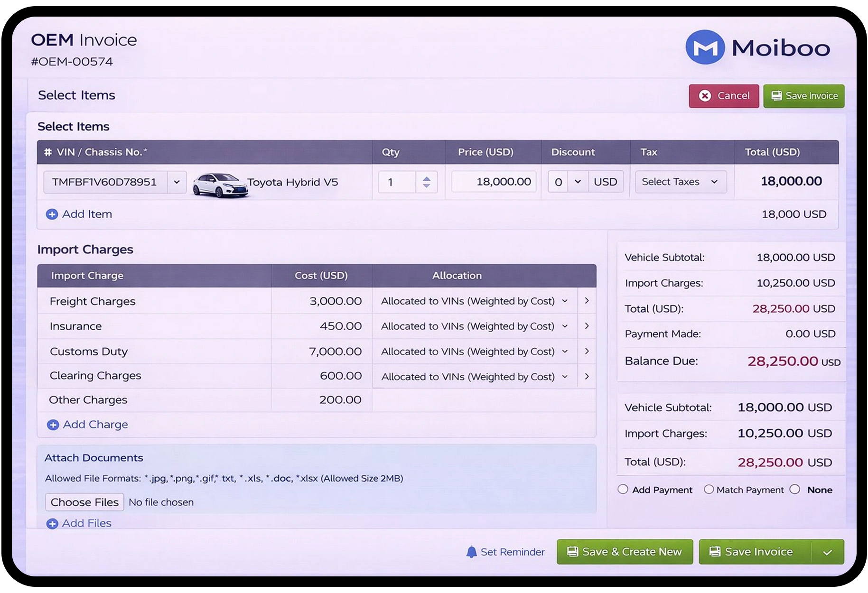
Task: Expand Customs Duty row chevron arrow
Action: [x=587, y=351]
